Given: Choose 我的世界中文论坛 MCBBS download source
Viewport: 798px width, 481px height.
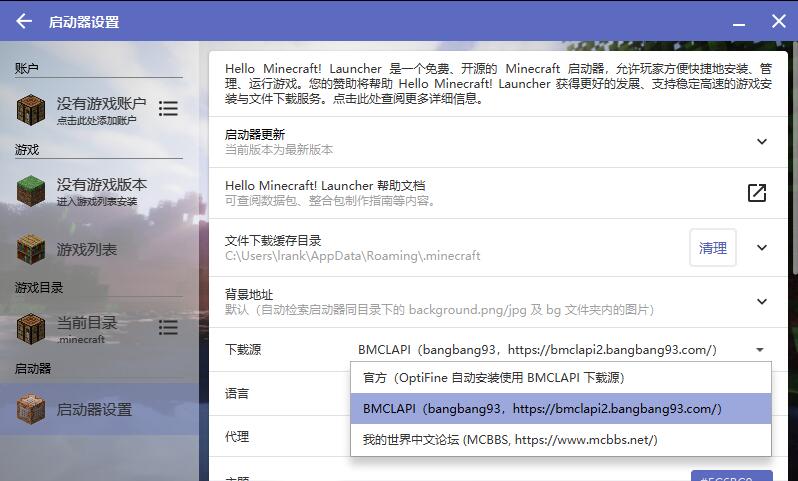Looking at the screenshot, I should 561,440.
